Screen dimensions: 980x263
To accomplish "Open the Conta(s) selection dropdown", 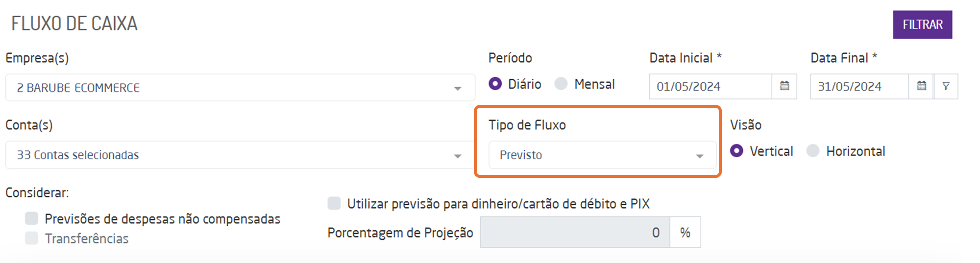I will (457, 156).
